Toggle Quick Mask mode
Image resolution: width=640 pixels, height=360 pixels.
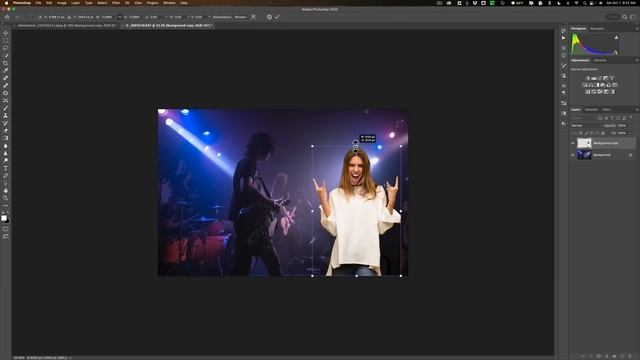5,229
